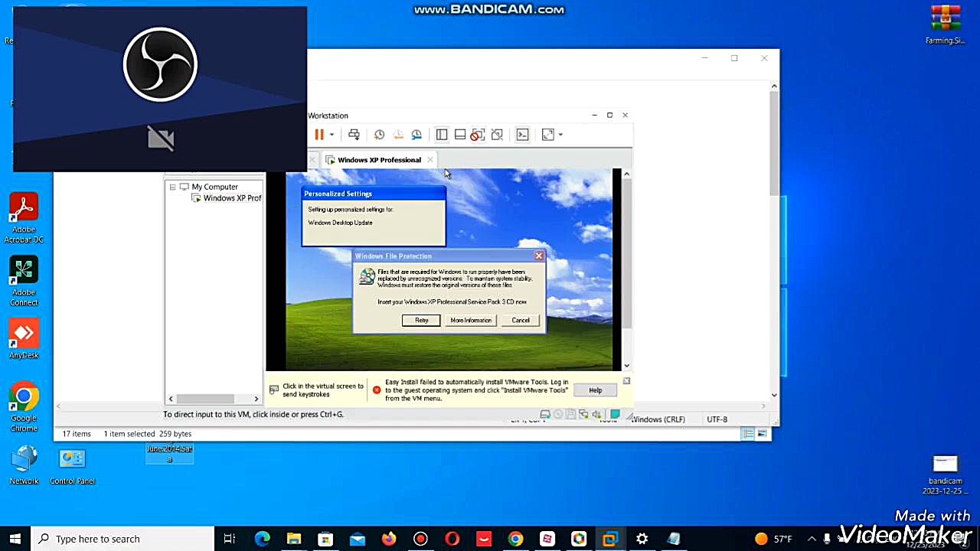This screenshot has width=980, height=551.
Task: Click the CD/DVD status icon
Action: coord(558,415)
